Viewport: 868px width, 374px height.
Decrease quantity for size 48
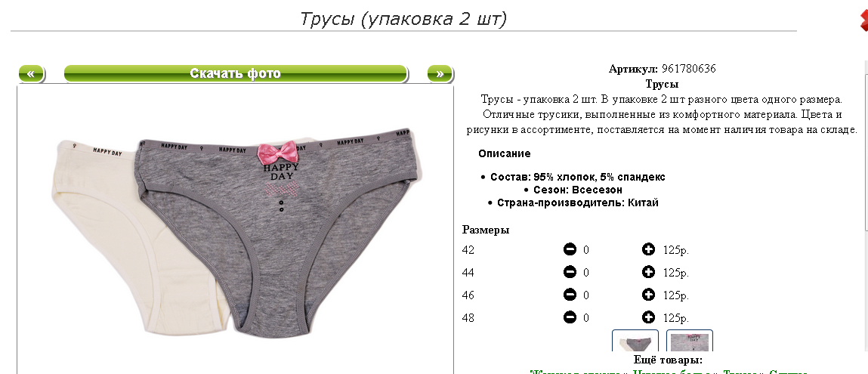pyautogui.click(x=570, y=317)
